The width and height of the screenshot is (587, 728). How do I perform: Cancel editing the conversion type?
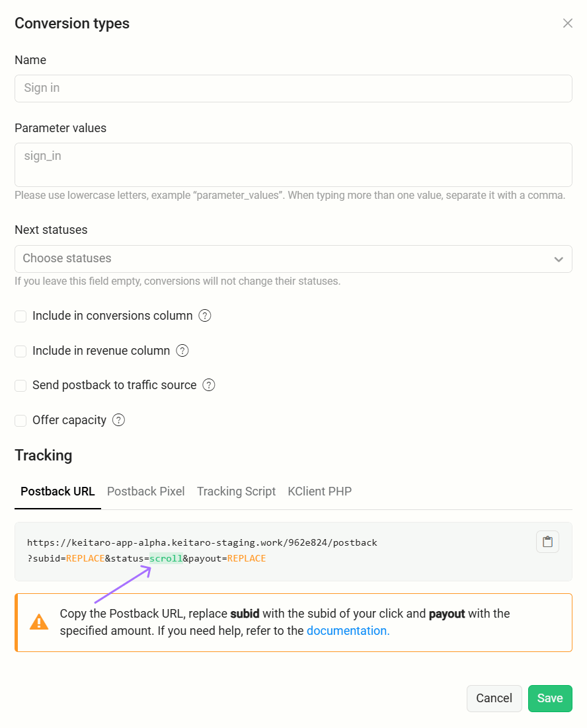(x=494, y=698)
